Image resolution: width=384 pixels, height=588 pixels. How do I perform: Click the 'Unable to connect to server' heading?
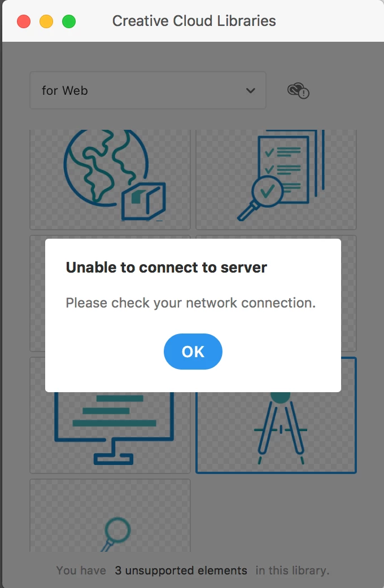pyautogui.click(x=166, y=267)
